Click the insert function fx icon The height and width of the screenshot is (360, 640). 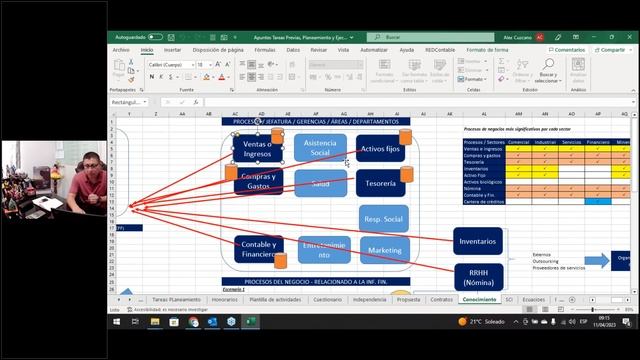(196, 102)
